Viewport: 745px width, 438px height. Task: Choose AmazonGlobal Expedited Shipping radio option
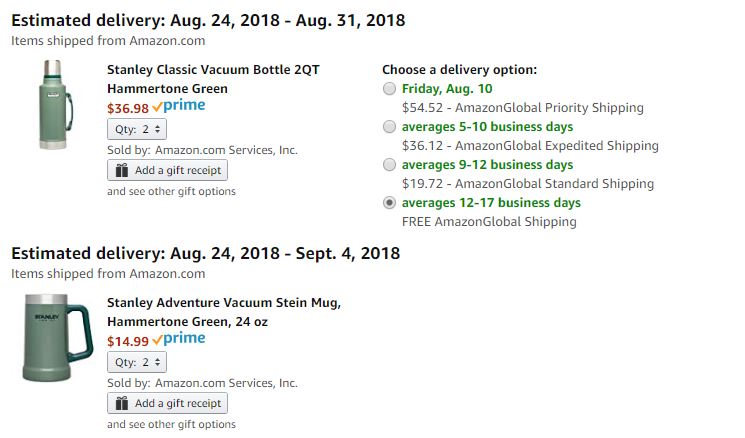click(x=389, y=127)
